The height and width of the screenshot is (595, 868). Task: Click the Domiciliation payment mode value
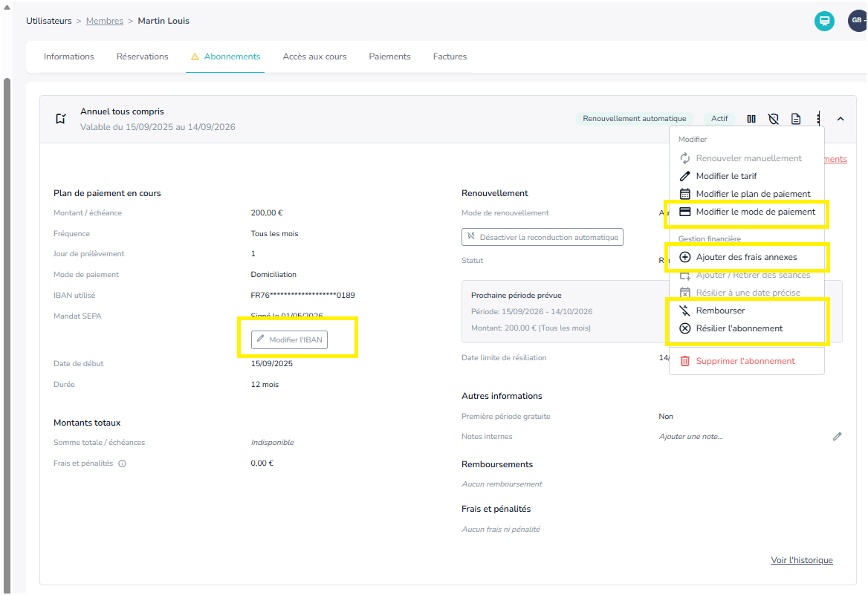[273, 275]
